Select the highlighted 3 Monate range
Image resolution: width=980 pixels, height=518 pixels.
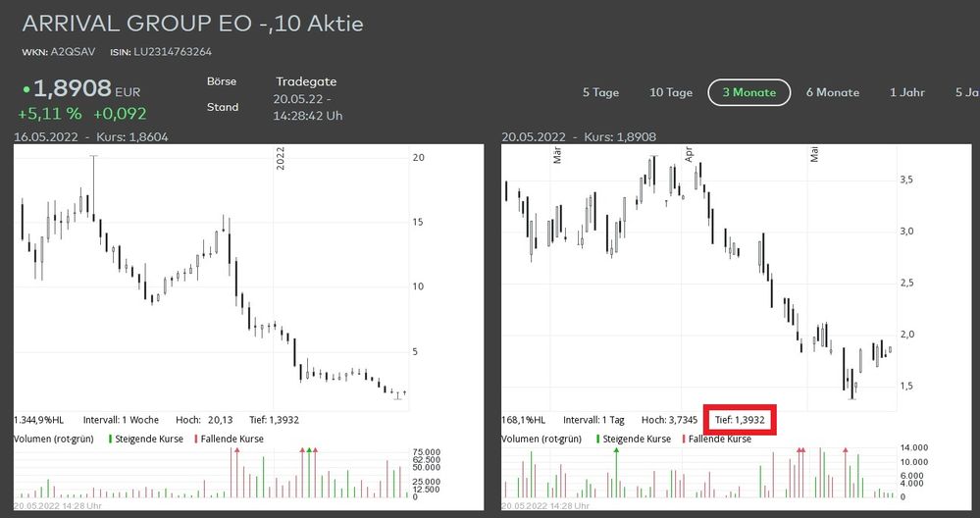(749, 92)
